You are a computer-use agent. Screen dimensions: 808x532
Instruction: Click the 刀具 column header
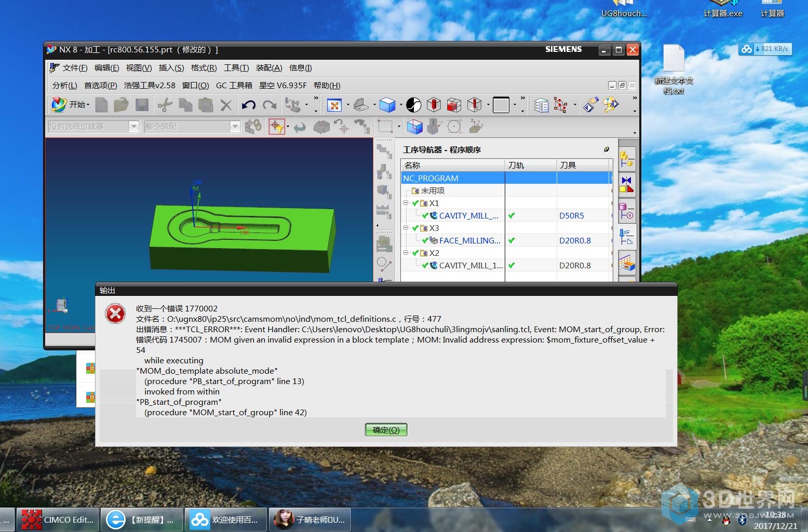point(583,165)
